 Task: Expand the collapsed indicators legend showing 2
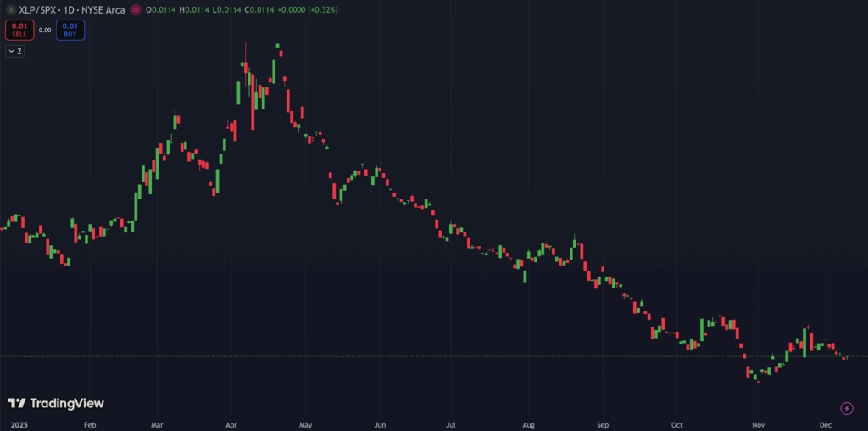(x=14, y=52)
